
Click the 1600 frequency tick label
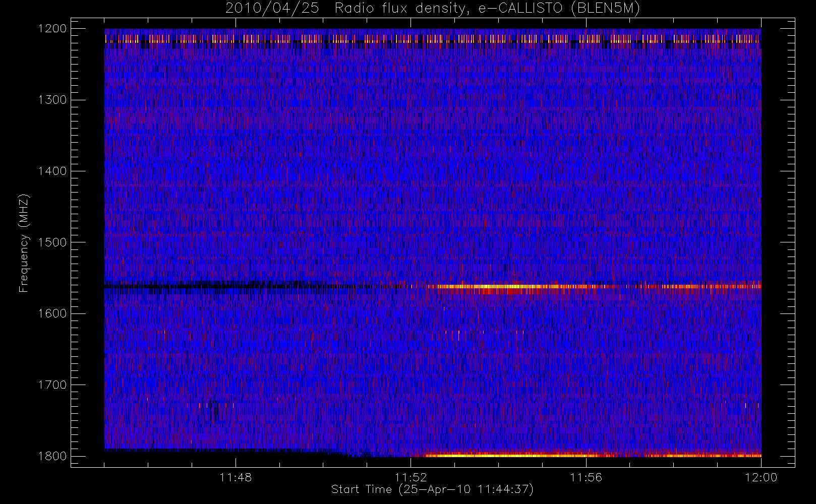(x=52, y=313)
